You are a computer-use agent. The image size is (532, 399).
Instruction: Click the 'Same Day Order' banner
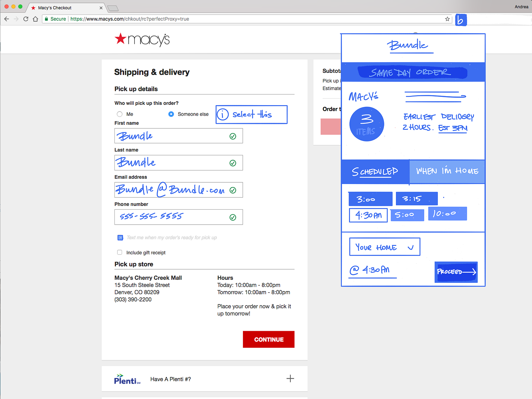point(413,72)
